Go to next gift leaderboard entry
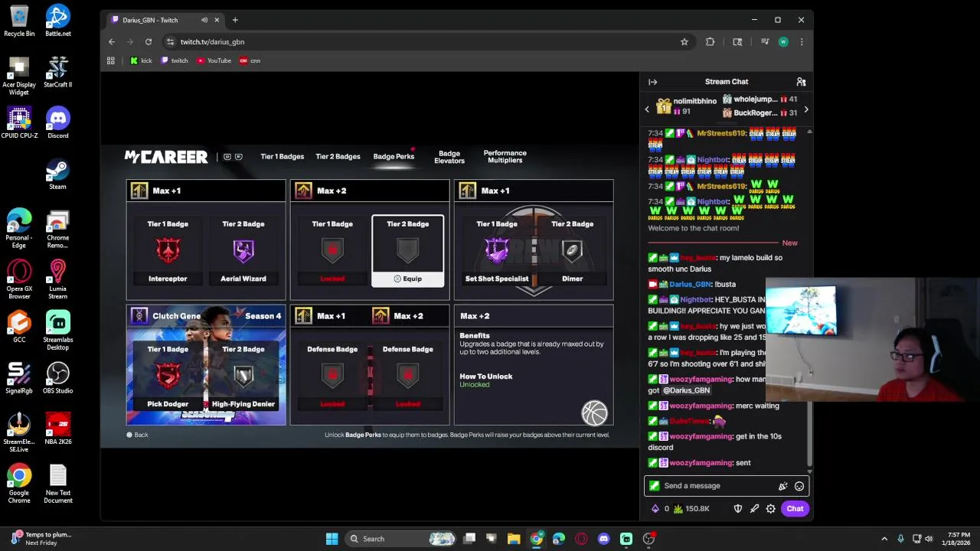The width and height of the screenshot is (980, 551). 805,109
